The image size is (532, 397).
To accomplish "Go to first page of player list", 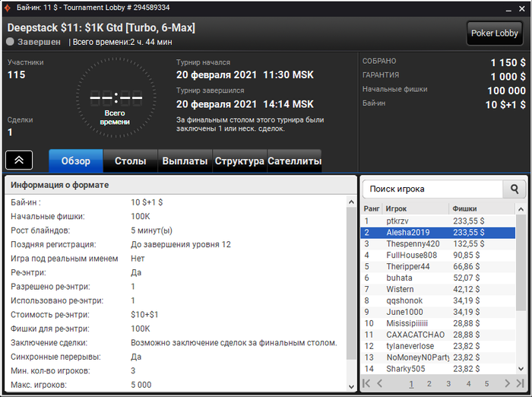I will coord(366,383).
